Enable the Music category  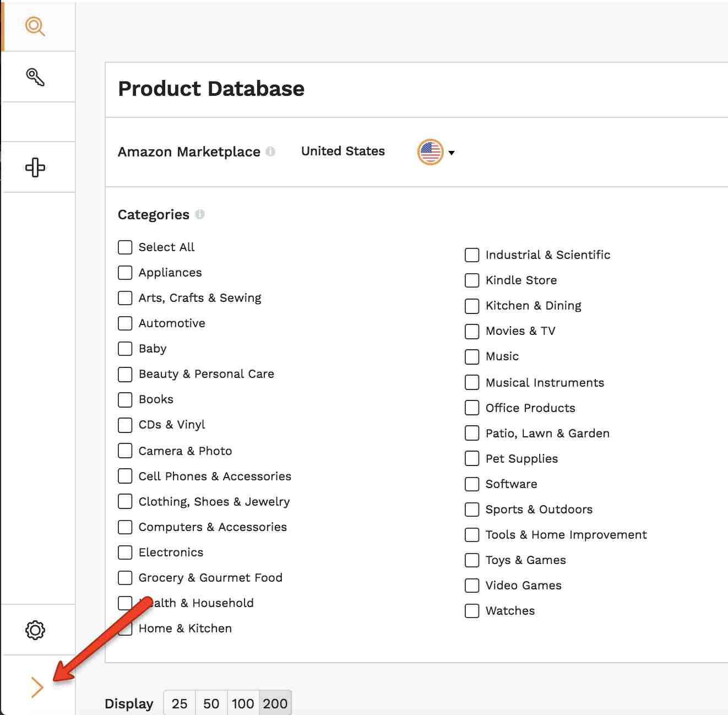pyautogui.click(x=472, y=357)
